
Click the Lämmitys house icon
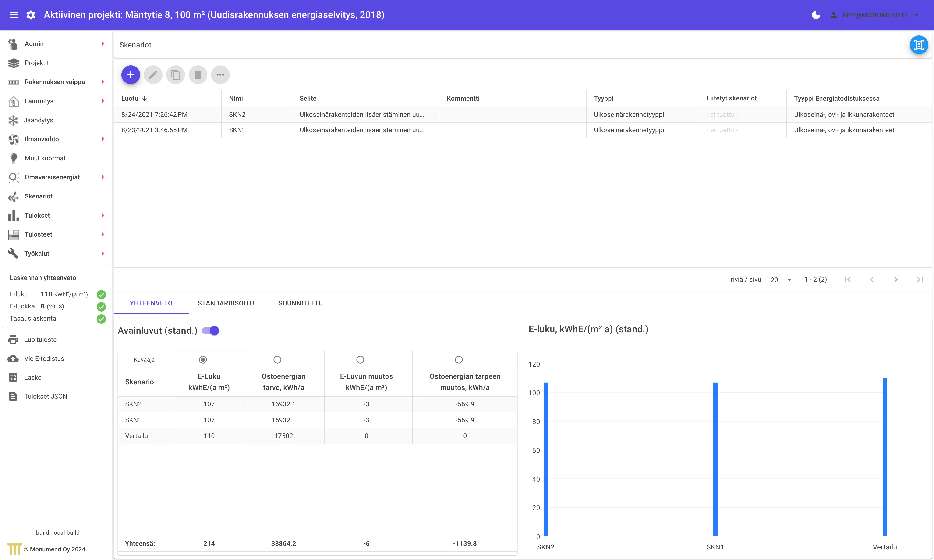tap(14, 101)
